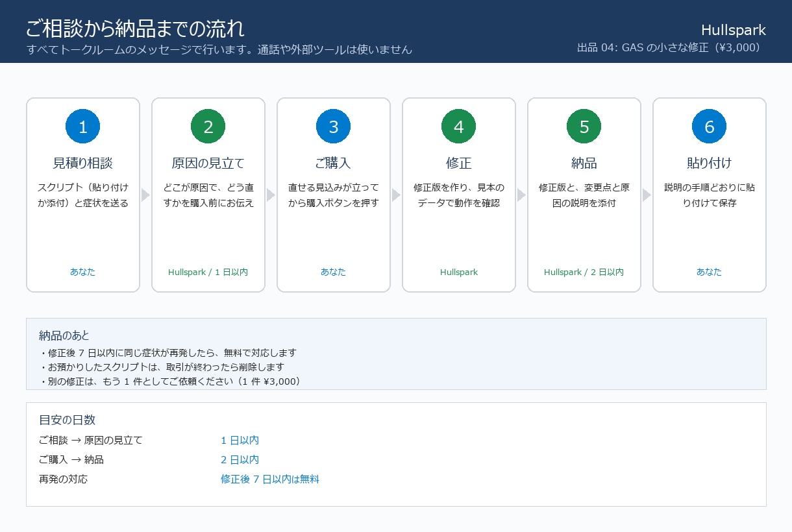
Task: Click あなた label in the 貼り付け card
Action: [710, 272]
